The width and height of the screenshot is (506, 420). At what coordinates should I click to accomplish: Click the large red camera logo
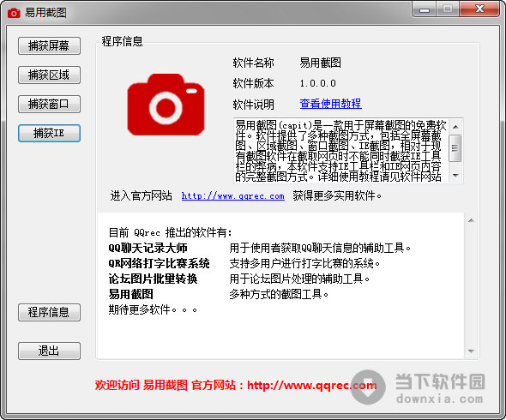166,105
